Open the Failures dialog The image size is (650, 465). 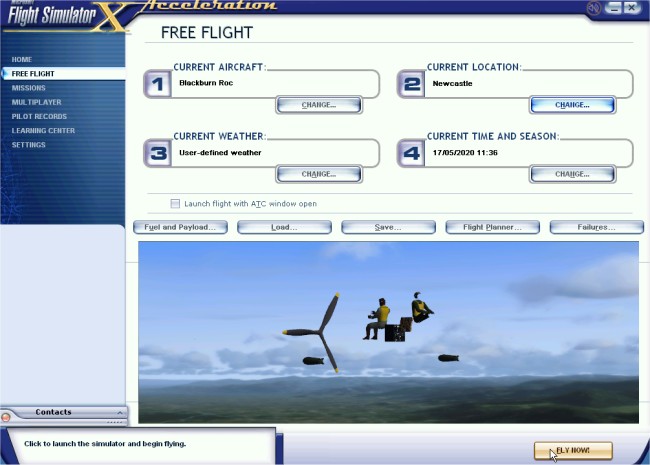[597, 227]
